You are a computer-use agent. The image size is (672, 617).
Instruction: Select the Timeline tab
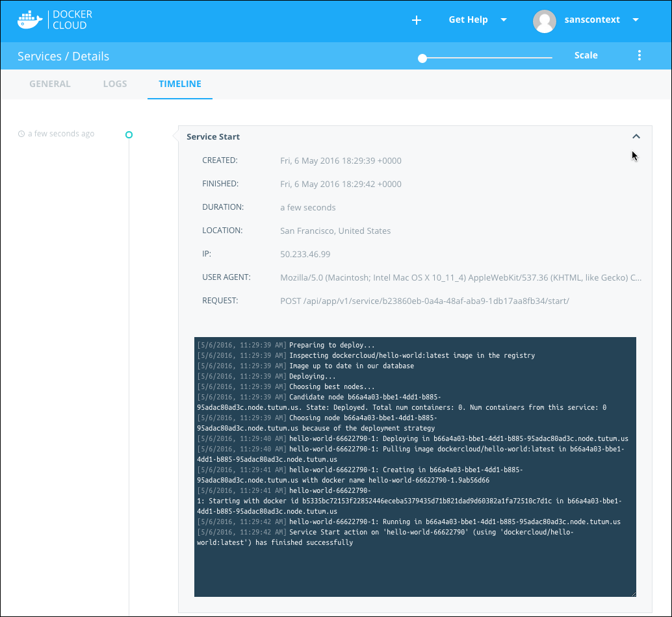coord(180,84)
